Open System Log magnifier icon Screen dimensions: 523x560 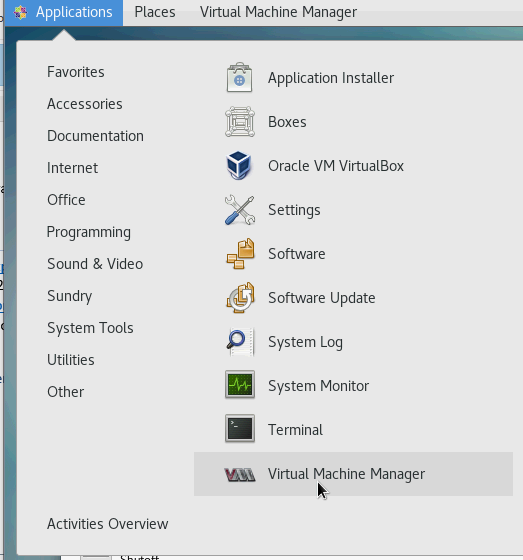click(240, 341)
